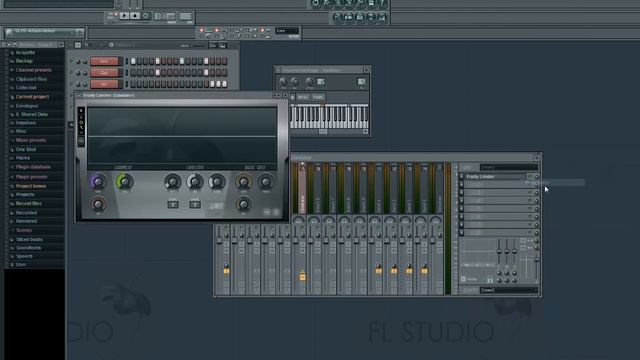The image size is (640, 360).
Task: Expand Current project in the browser
Action: 32,97
